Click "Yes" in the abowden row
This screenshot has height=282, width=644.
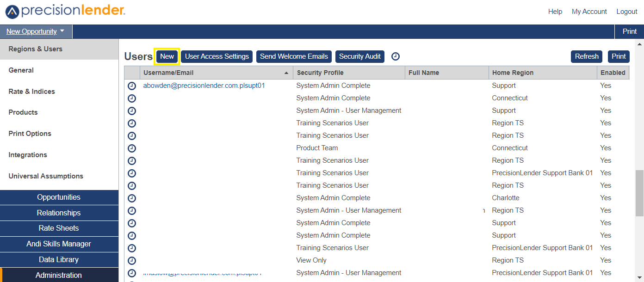[x=606, y=86]
